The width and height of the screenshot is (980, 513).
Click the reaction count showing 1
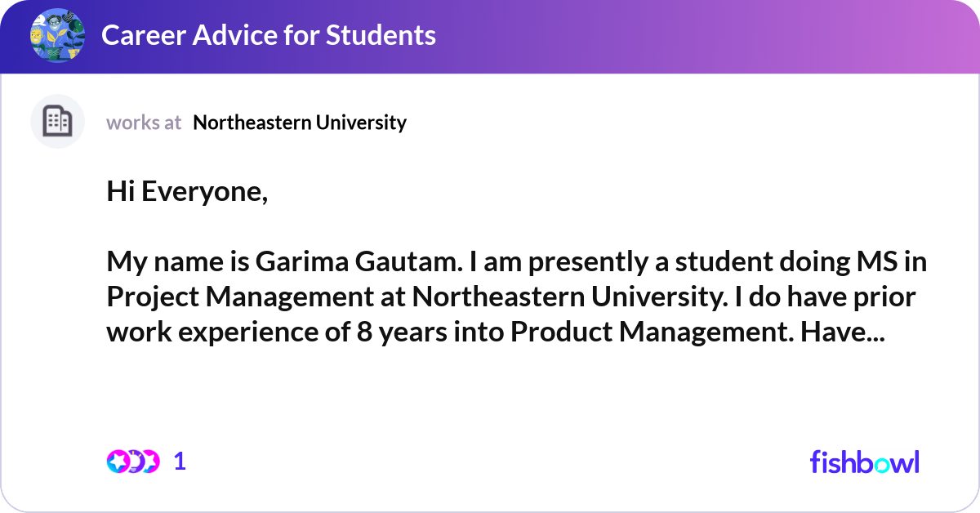(179, 461)
